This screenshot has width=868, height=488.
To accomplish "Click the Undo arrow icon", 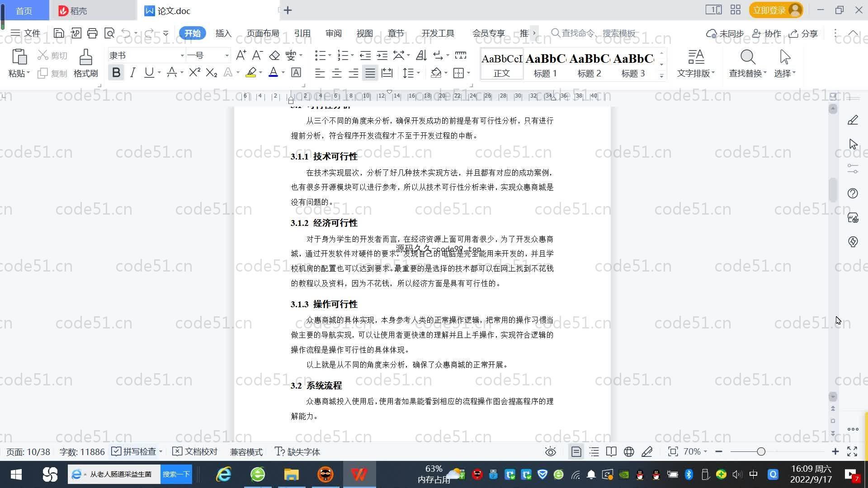I will click(x=126, y=33).
